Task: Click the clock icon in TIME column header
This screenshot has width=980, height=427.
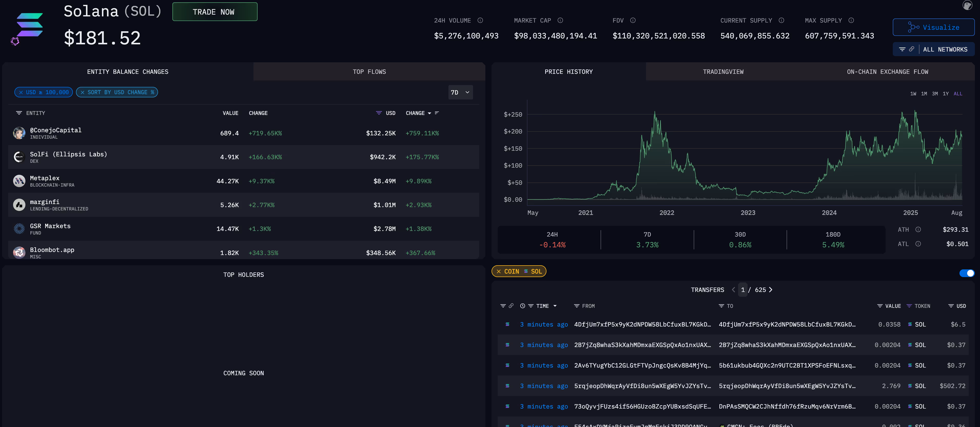Action: point(522,306)
